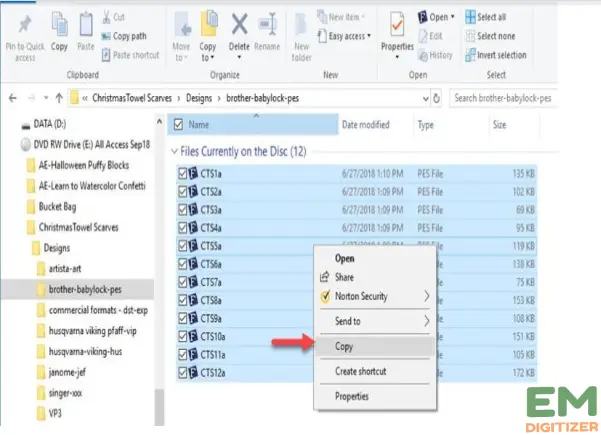Go forward with the right arrow

point(31,98)
